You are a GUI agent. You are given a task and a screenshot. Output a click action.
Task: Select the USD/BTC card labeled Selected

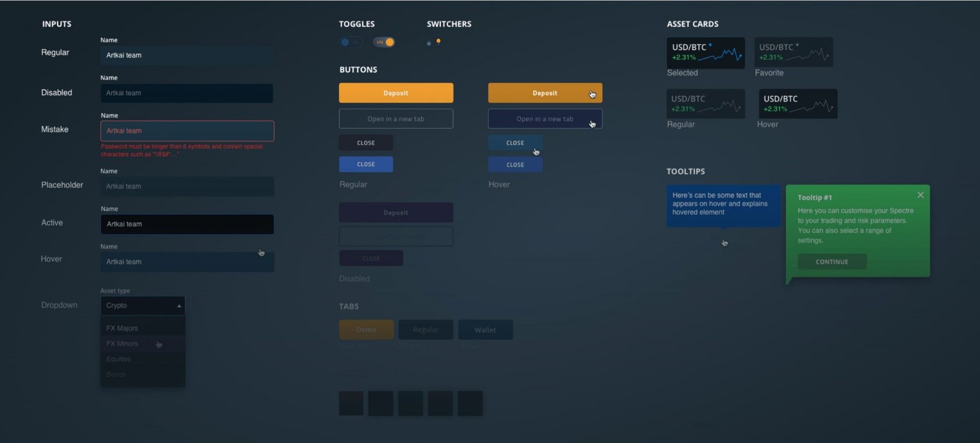tap(706, 52)
